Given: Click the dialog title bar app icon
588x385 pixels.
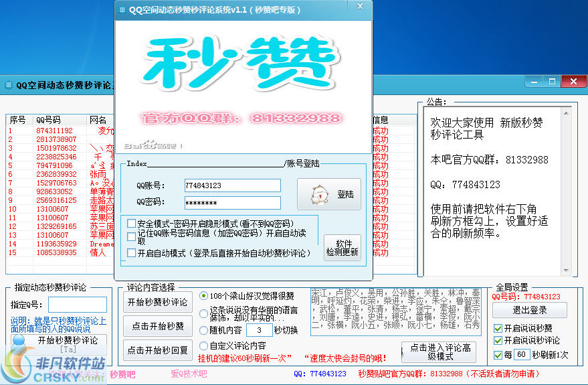Looking at the screenshot, I should (122, 10).
